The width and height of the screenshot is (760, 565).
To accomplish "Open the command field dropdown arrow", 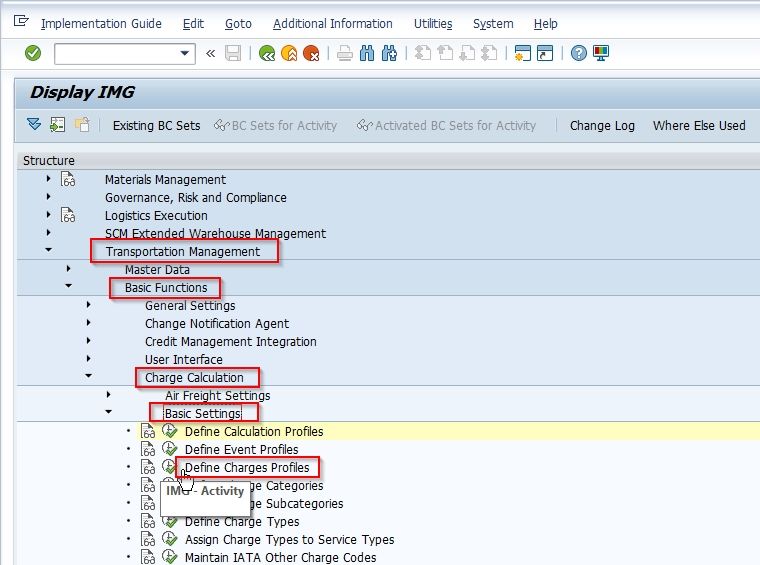I will click(185, 53).
